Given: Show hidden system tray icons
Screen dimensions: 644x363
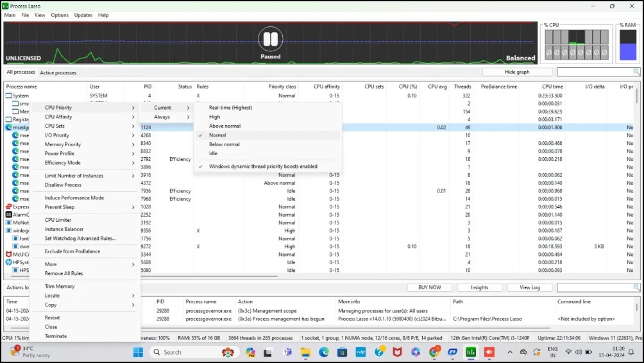Looking at the screenshot, I should click(510, 352).
